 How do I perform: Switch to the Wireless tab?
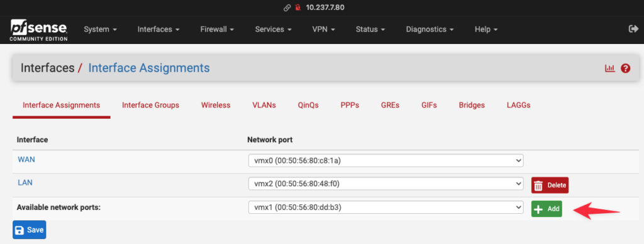tap(216, 105)
